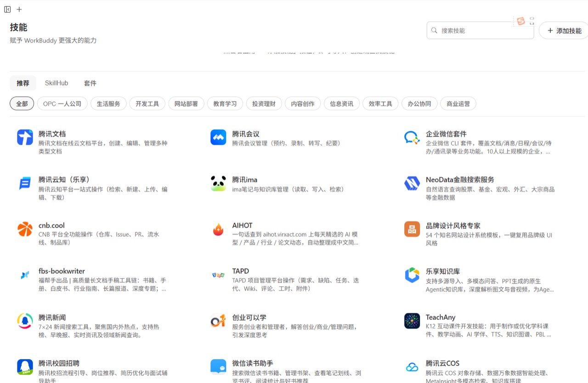Image resolution: width=588 pixels, height=383 pixels.
Task: Filter by 教育学习 category
Action: [x=225, y=103]
